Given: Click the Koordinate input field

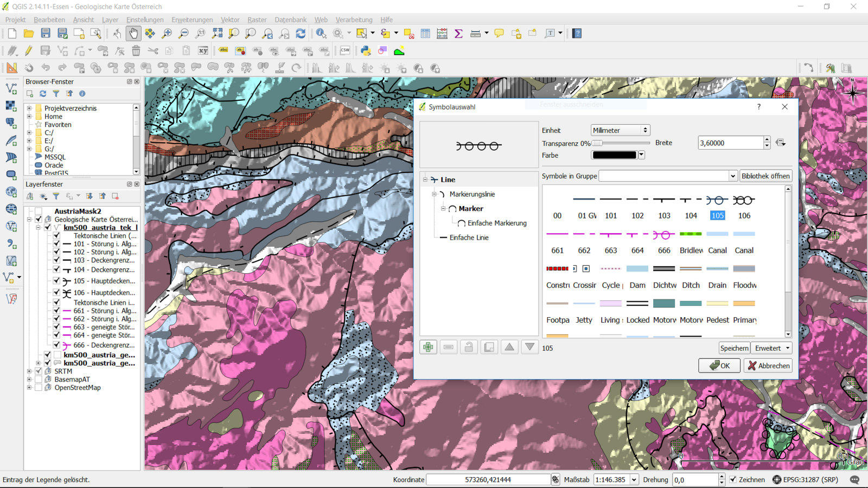Looking at the screenshot, I should click(x=488, y=480).
